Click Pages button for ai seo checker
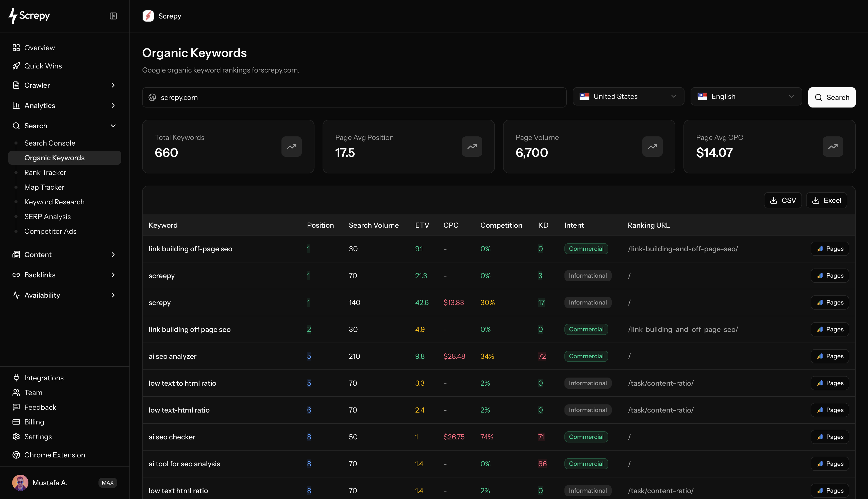Viewport: 868px width, 499px height. 830,437
